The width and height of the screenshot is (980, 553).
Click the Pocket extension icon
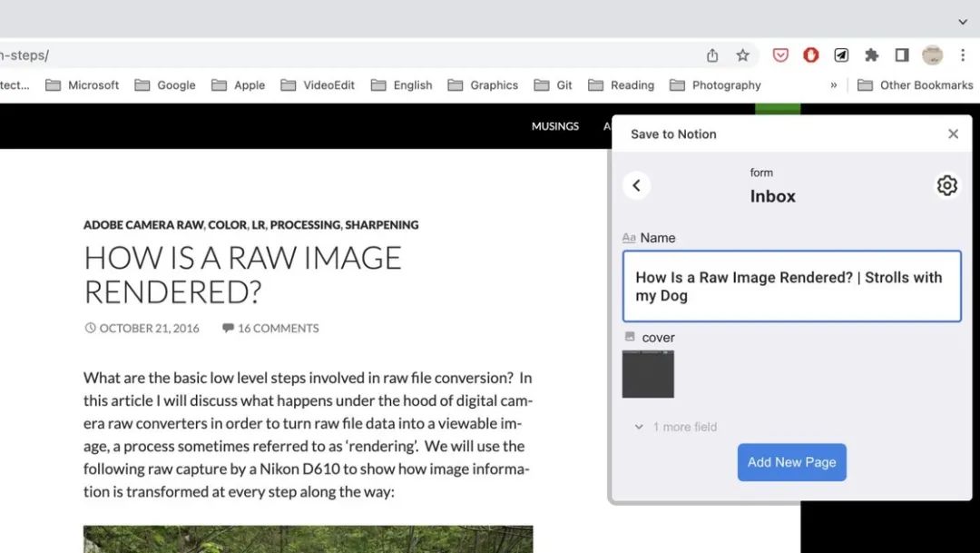click(780, 55)
